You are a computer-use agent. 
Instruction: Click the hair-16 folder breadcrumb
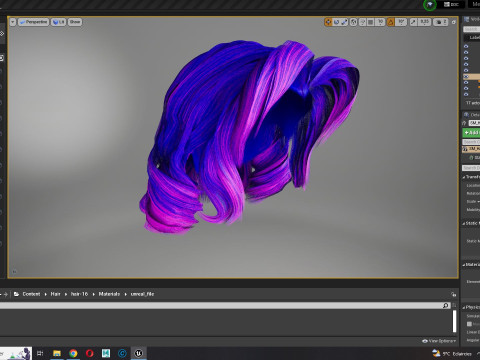coord(79,294)
